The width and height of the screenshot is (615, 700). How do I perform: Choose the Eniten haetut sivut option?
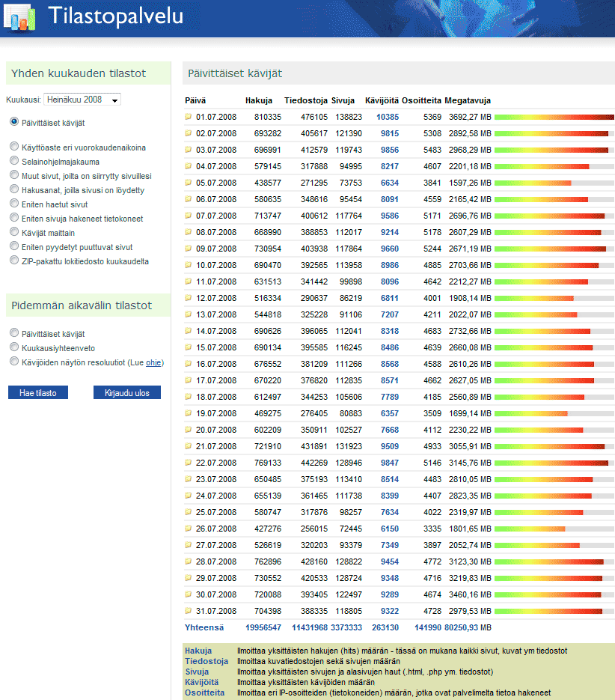pos(14,203)
